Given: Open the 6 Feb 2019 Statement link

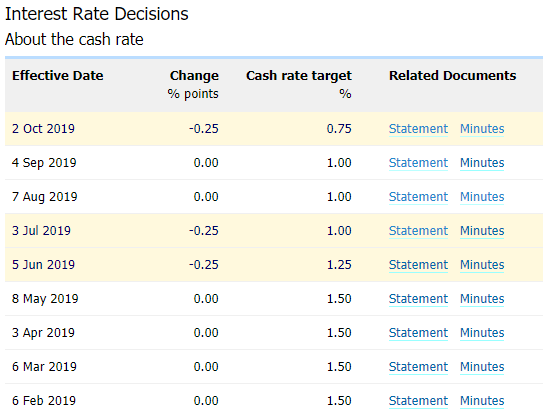Looking at the screenshot, I should coord(418,401).
